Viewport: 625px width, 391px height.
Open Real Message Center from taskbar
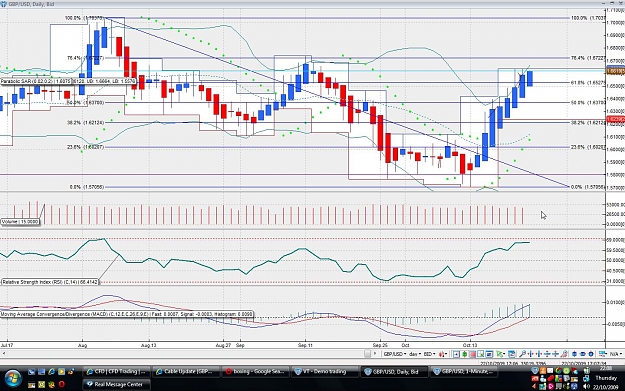coord(116,384)
